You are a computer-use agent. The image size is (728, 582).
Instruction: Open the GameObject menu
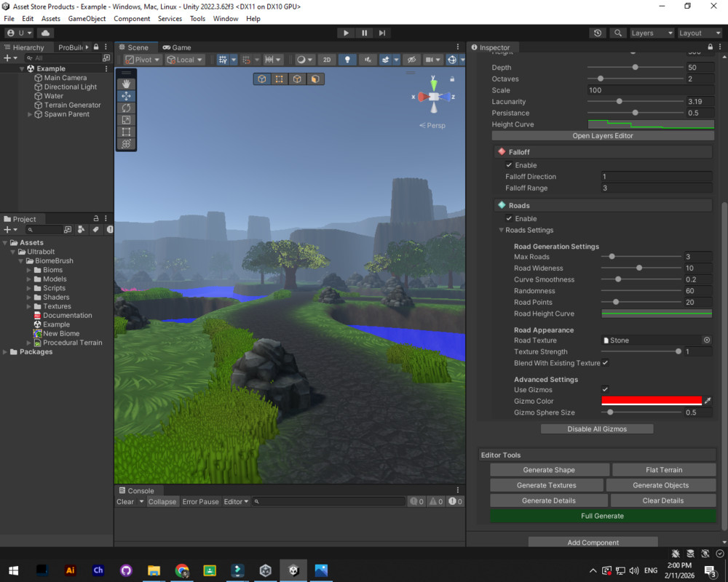[x=87, y=19]
